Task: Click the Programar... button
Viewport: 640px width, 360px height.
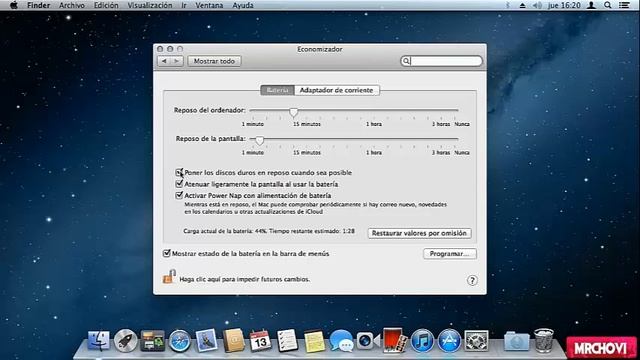Action: pyautogui.click(x=449, y=253)
